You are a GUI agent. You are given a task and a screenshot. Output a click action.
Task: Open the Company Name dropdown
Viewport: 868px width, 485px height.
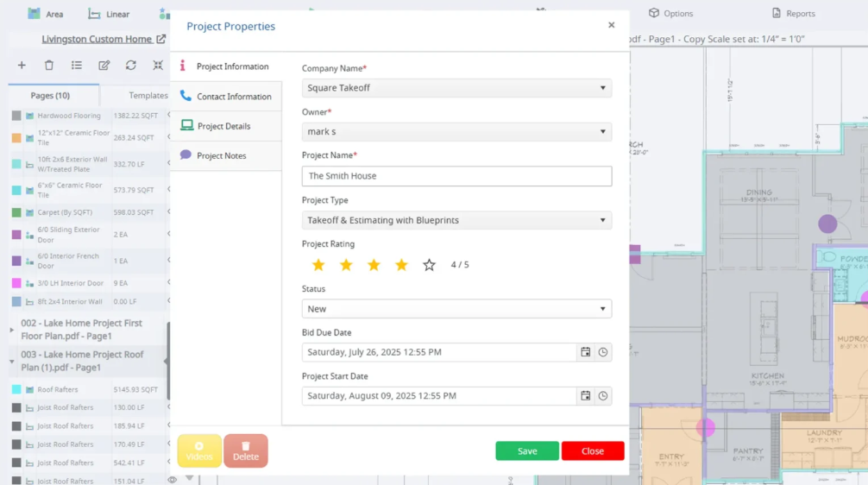[x=456, y=88]
